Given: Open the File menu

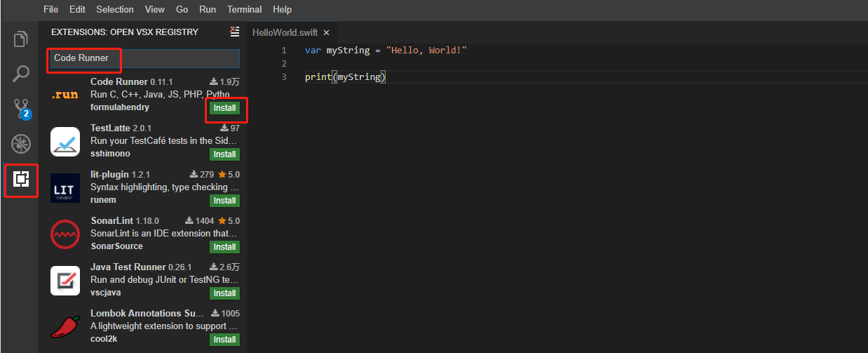Looking at the screenshot, I should point(50,10).
